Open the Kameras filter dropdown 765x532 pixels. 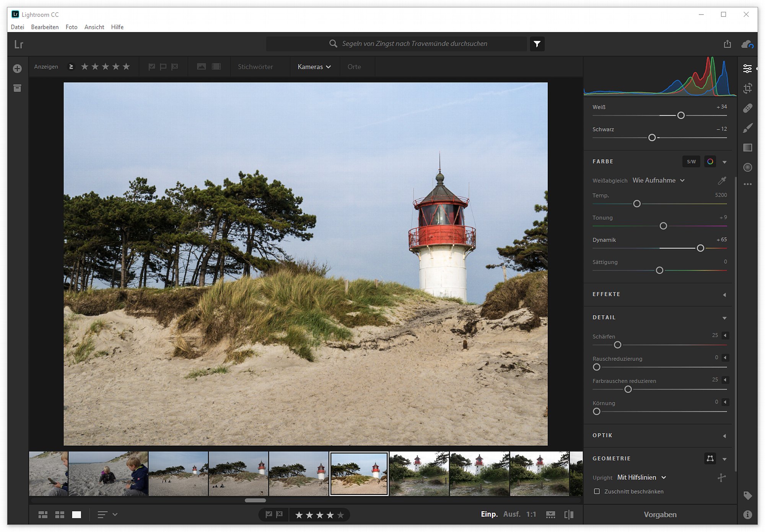(314, 67)
